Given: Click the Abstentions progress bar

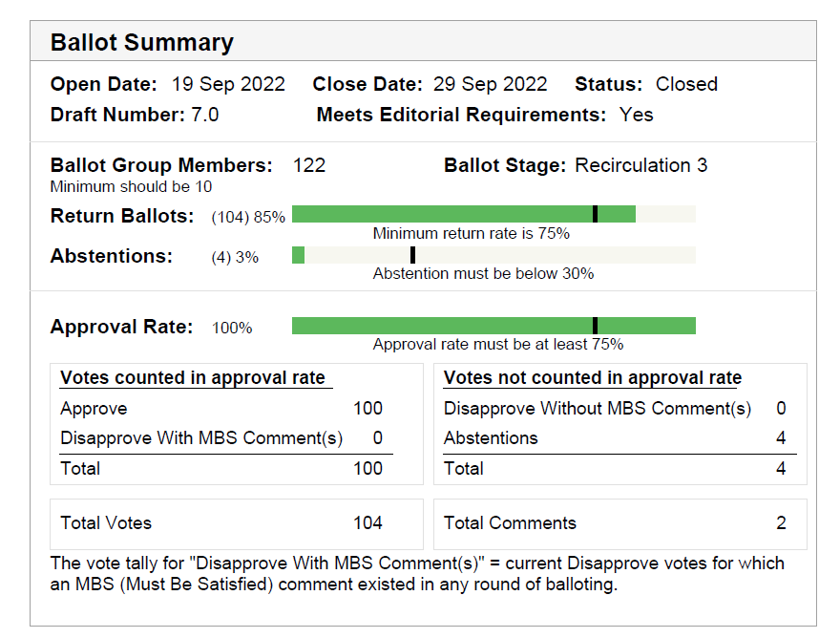Looking at the screenshot, I should (493, 255).
